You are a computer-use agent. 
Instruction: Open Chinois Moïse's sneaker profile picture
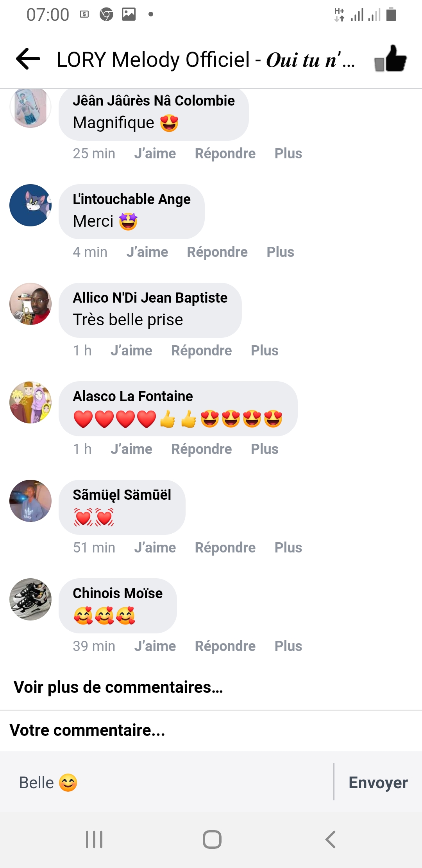(30, 599)
